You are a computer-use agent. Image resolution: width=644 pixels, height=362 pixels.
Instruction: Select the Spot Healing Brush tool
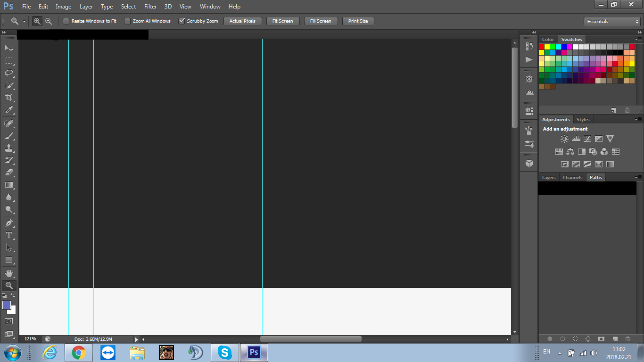coord(9,123)
